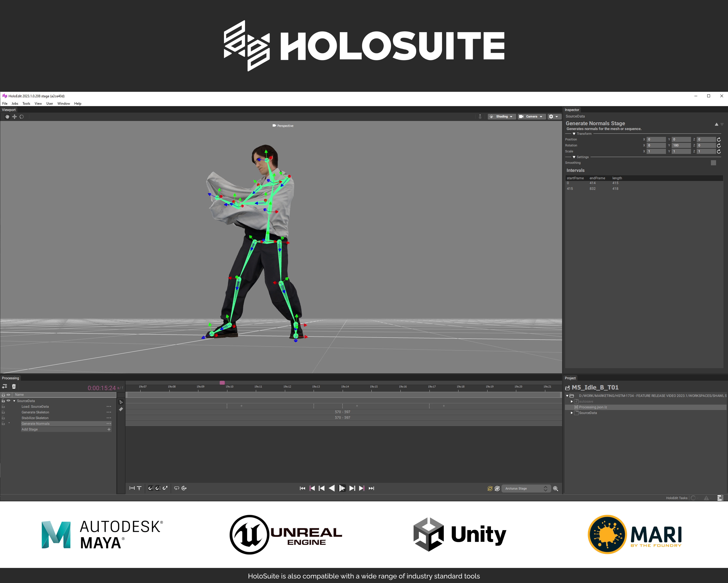Toggle the lock on Stabilize Skeleton stage
Image resolution: width=728 pixels, height=583 pixels.
pos(3,418)
